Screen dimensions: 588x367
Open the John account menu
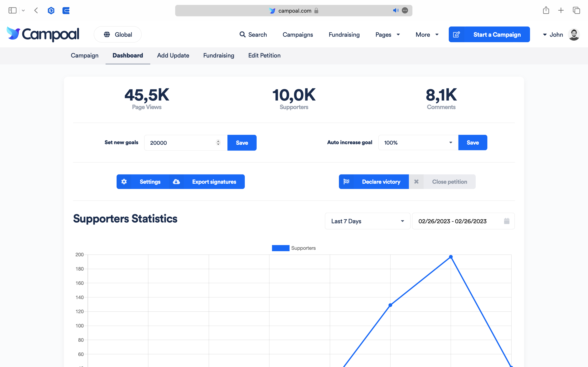[556, 35]
